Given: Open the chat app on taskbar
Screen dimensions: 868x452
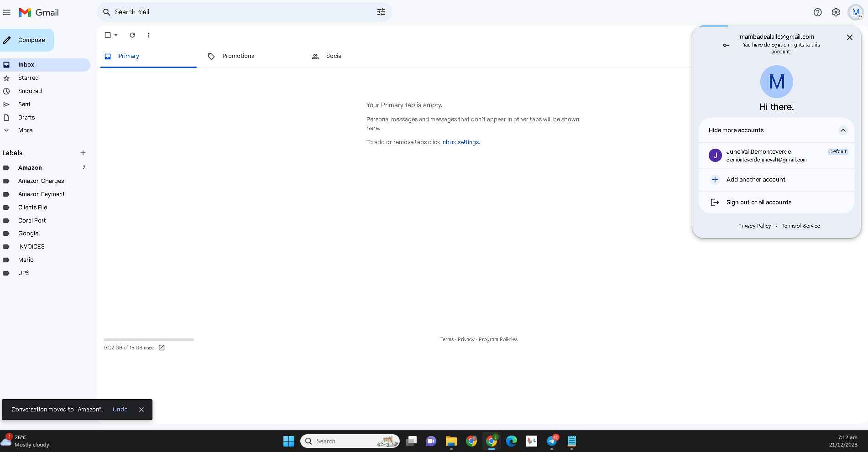Looking at the screenshot, I should click(431, 441).
